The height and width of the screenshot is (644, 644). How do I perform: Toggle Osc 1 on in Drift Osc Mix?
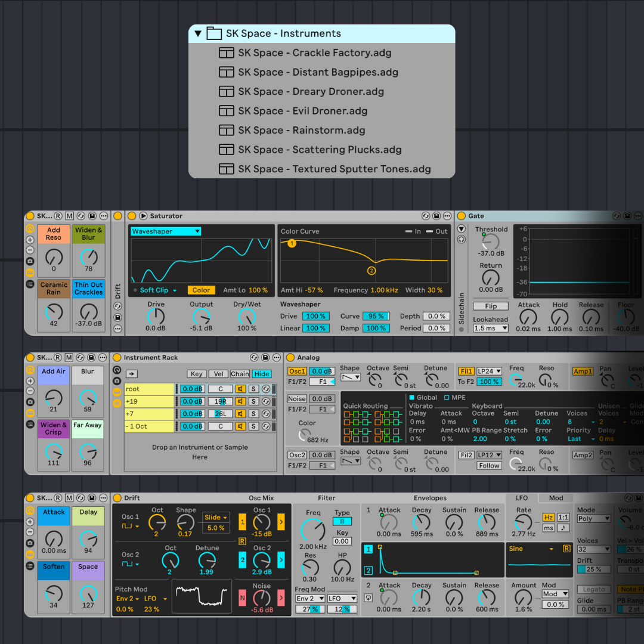coord(242,523)
